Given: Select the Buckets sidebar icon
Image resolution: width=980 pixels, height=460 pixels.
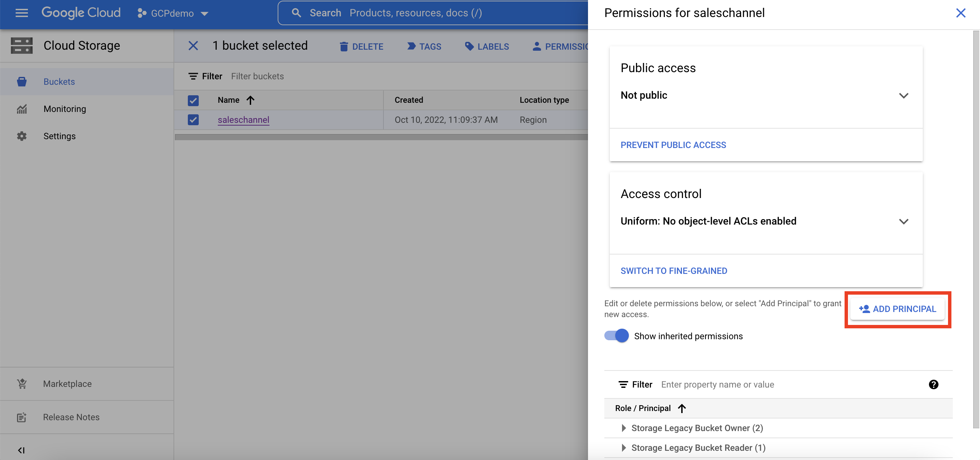Looking at the screenshot, I should pos(22,81).
